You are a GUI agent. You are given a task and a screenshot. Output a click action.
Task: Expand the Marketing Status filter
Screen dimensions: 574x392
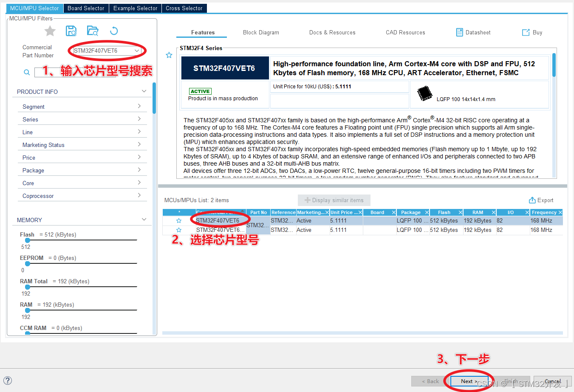82,145
